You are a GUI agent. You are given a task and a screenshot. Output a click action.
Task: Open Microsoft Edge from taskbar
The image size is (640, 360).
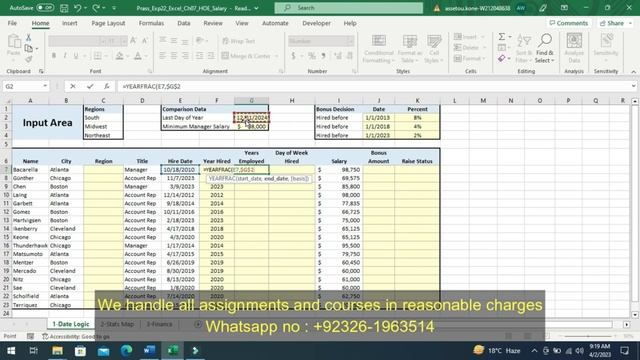[127, 351]
